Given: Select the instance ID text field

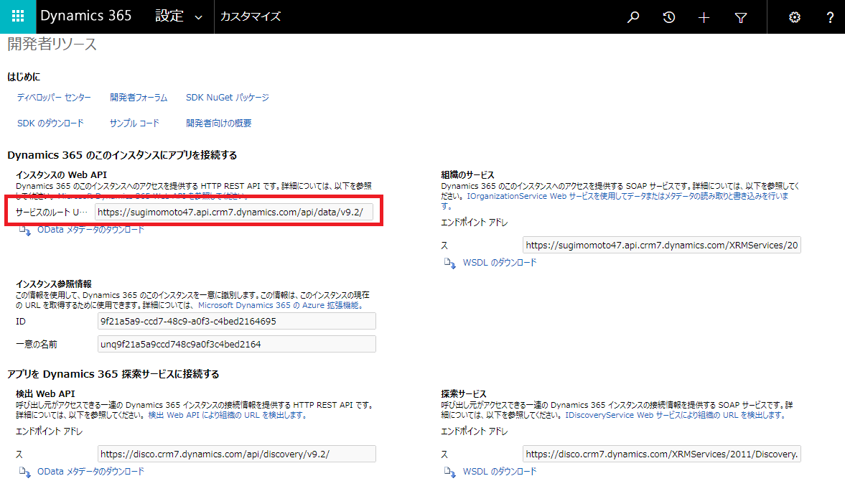Looking at the screenshot, I should pos(237,321).
